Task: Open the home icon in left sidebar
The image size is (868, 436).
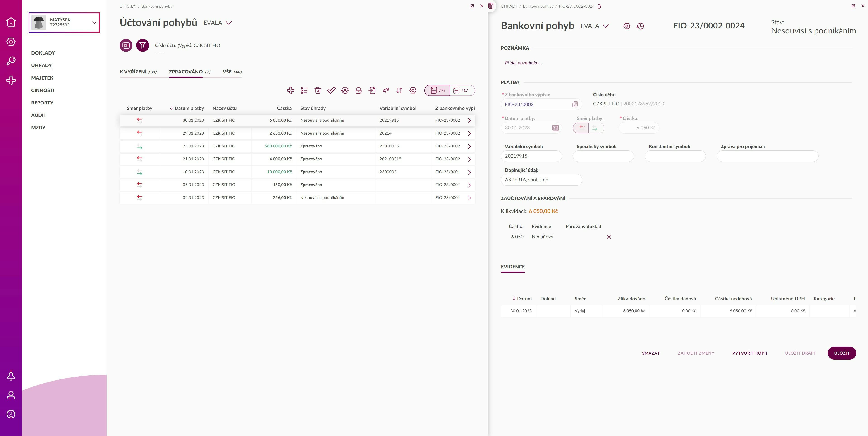Action: coord(11,22)
